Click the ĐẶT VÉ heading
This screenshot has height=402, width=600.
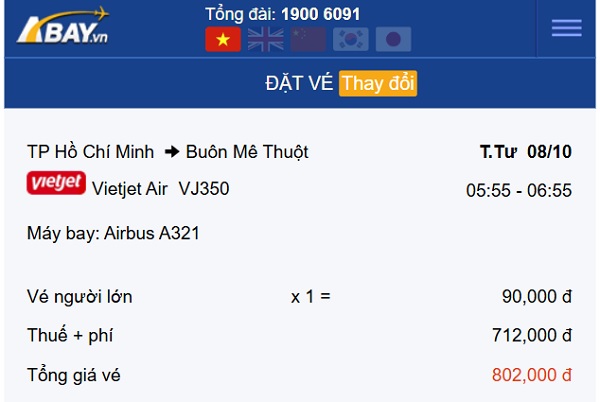[299, 83]
